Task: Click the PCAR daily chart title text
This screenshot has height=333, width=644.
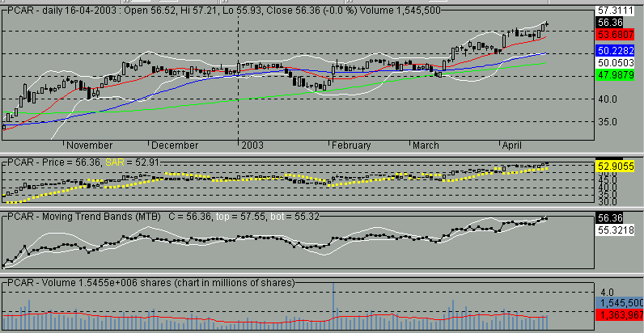Action: [x=225, y=11]
